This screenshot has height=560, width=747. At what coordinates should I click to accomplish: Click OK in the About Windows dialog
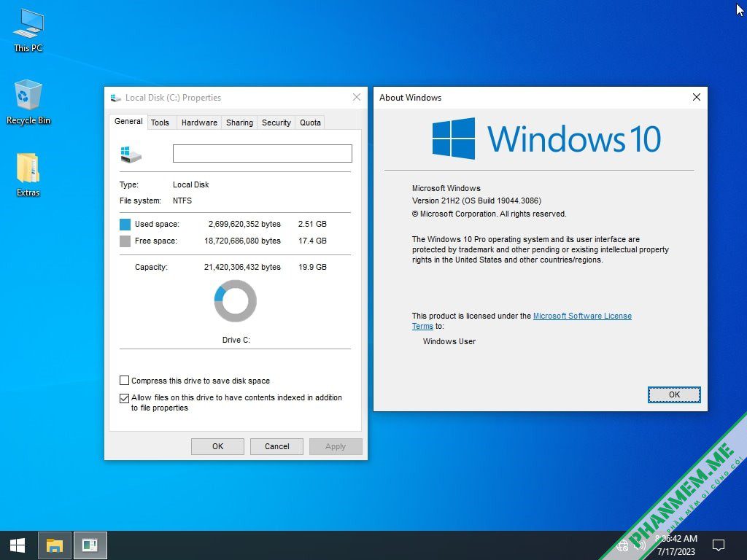point(674,394)
